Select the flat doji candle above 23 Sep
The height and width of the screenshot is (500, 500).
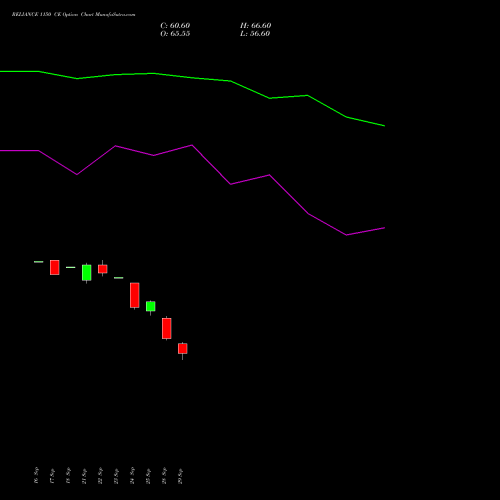tap(119, 278)
